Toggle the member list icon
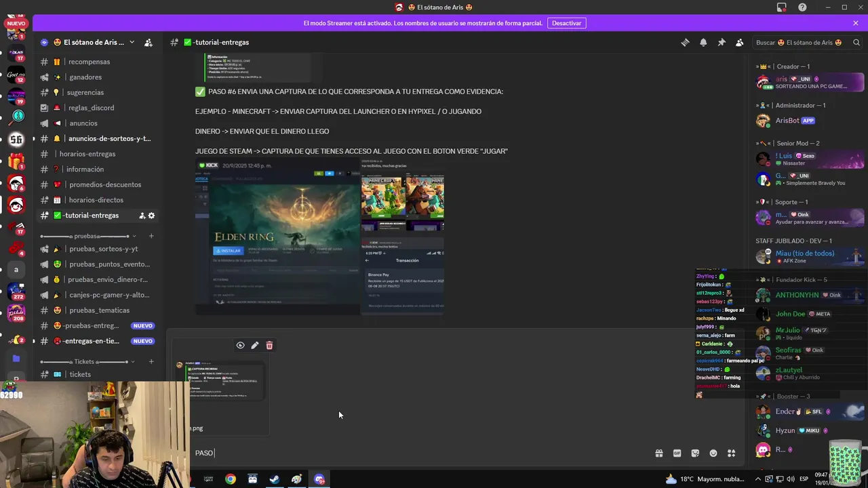 tap(740, 42)
